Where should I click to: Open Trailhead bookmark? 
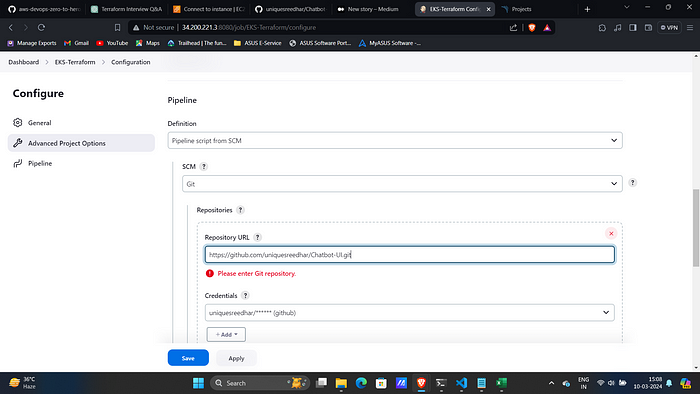[197, 43]
